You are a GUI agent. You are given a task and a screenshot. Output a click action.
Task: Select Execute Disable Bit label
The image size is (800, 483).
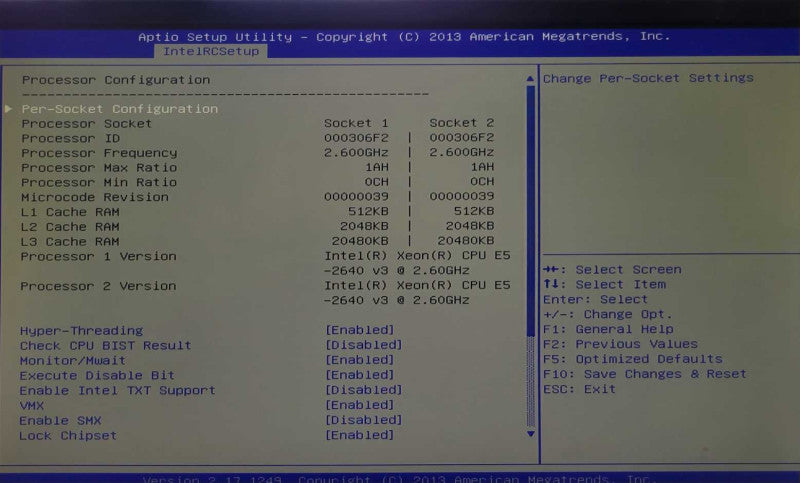pyautogui.click(x=97, y=375)
